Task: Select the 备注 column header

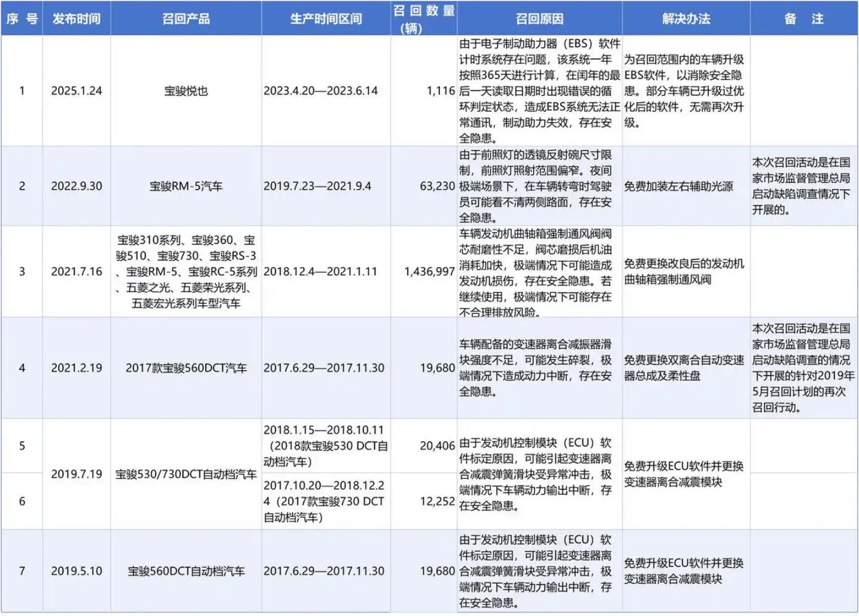Action: tap(804, 19)
